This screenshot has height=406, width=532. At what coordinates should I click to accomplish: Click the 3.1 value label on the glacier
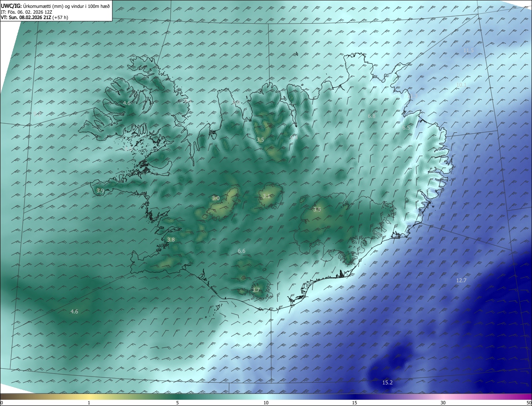click(x=267, y=196)
